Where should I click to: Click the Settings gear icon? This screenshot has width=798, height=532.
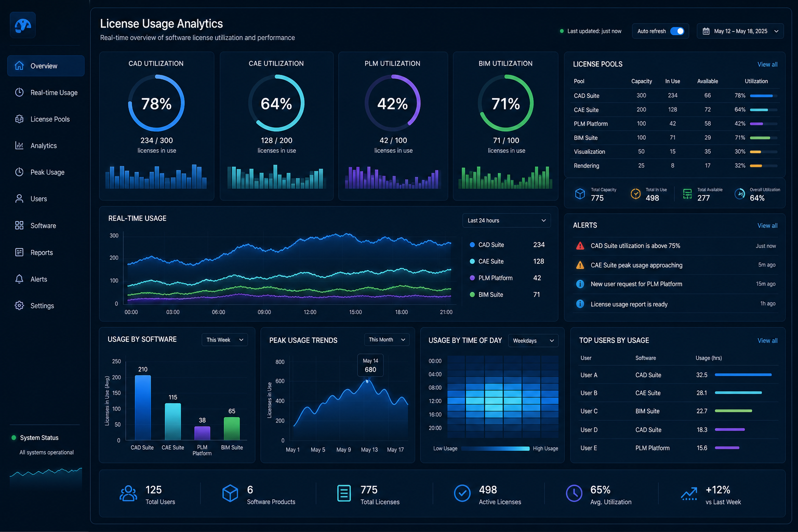coord(19,305)
